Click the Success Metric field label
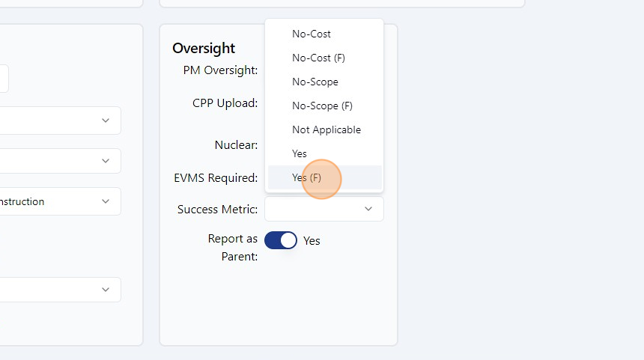The image size is (644, 360). tap(217, 210)
